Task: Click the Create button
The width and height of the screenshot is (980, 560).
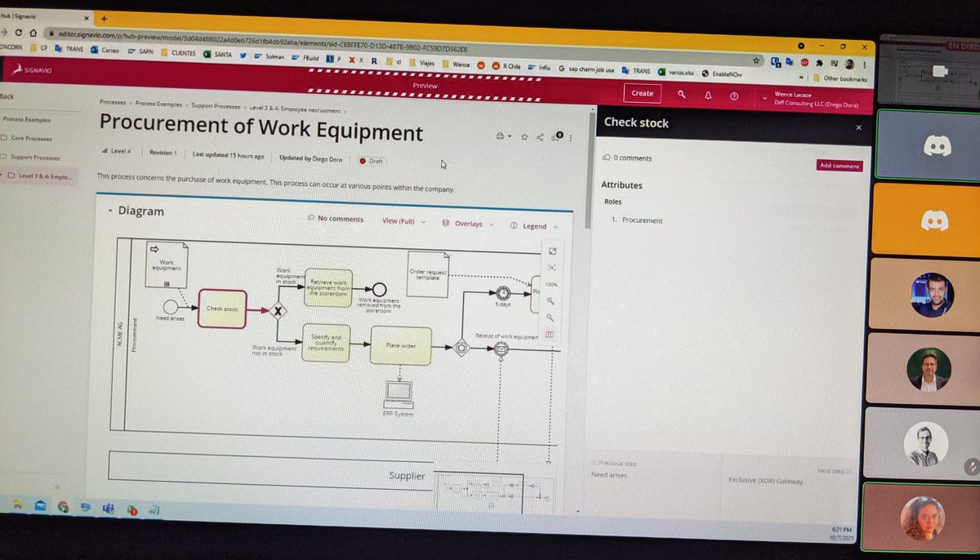Action: [x=642, y=93]
